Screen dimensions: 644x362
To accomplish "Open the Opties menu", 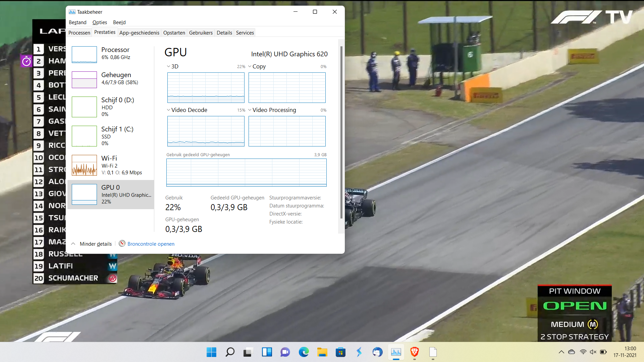I will (100, 22).
